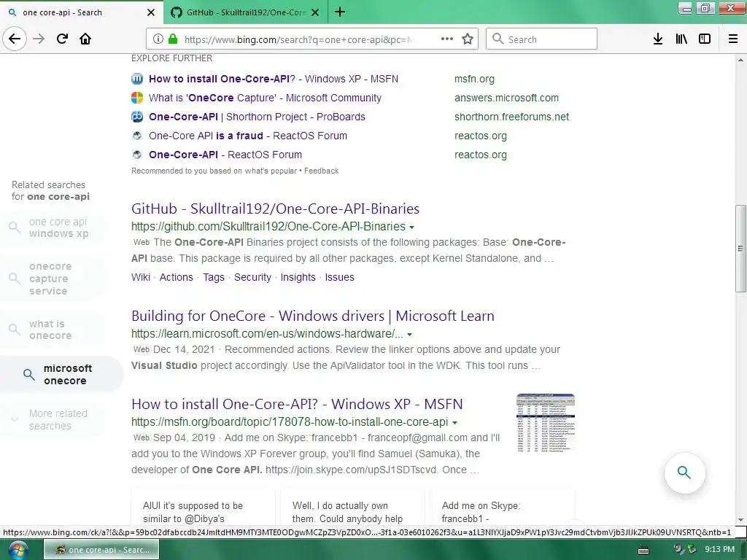Open 'One-Core-API - ReactOS Forum' explore link

tap(225, 155)
